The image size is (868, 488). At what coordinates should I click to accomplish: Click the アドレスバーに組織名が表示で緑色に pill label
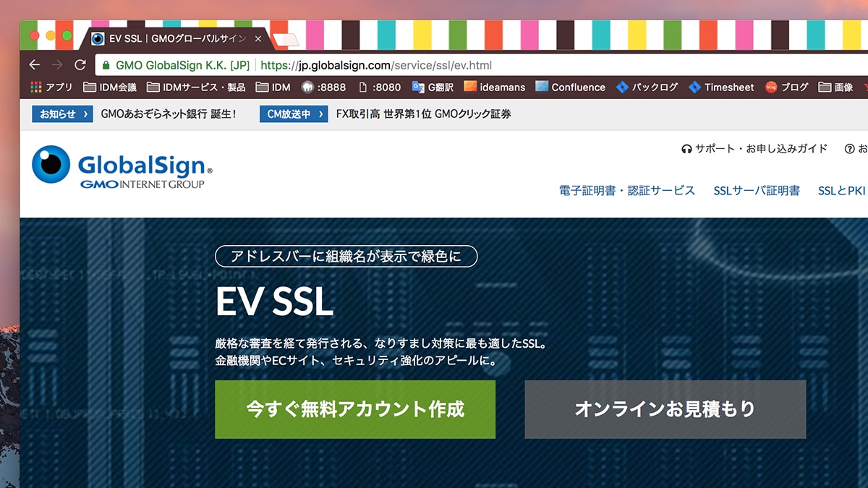(346, 256)
